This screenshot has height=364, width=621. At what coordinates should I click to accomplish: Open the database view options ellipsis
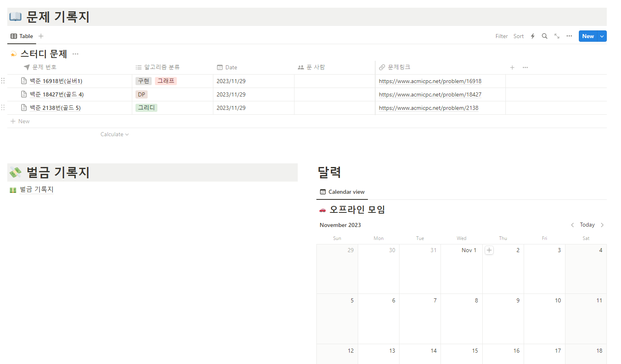pos(569,36)
